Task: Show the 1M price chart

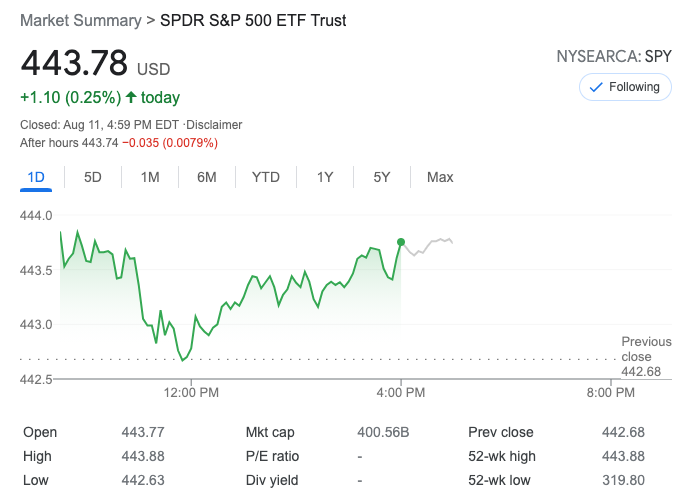Action: [150, 177]
